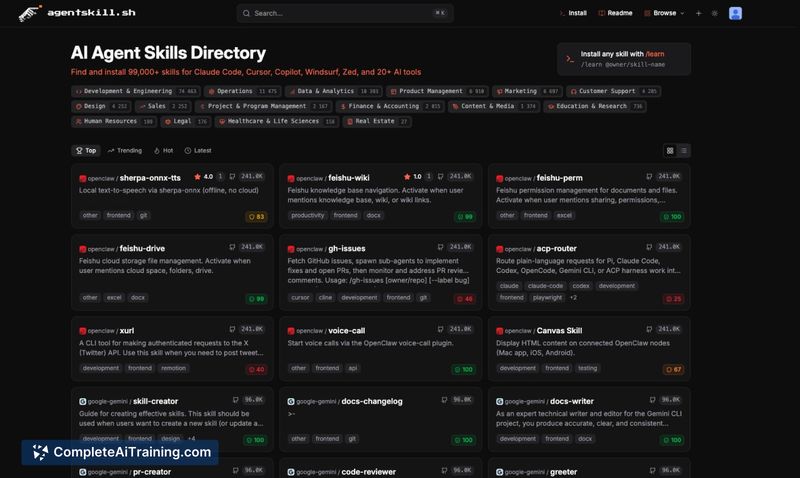This screenshot has height=478, width=800.
Task: Open the user profile avatar
Action: click(735, 13)
